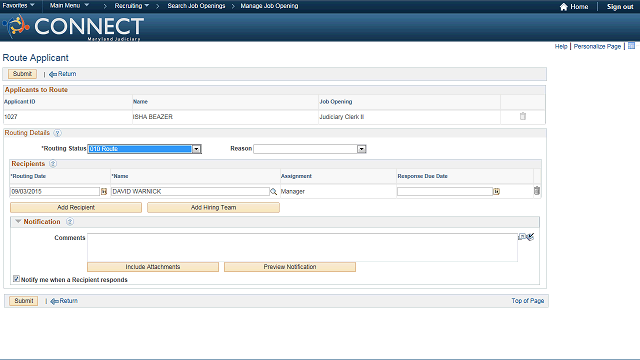Delete applicant ISHA BEAZER trash icon
640x360 pixels.
point(523,116)
